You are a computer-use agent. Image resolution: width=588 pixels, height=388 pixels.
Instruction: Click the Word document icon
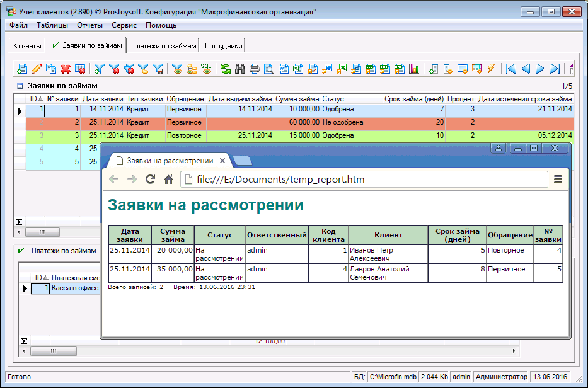[284, 69]
